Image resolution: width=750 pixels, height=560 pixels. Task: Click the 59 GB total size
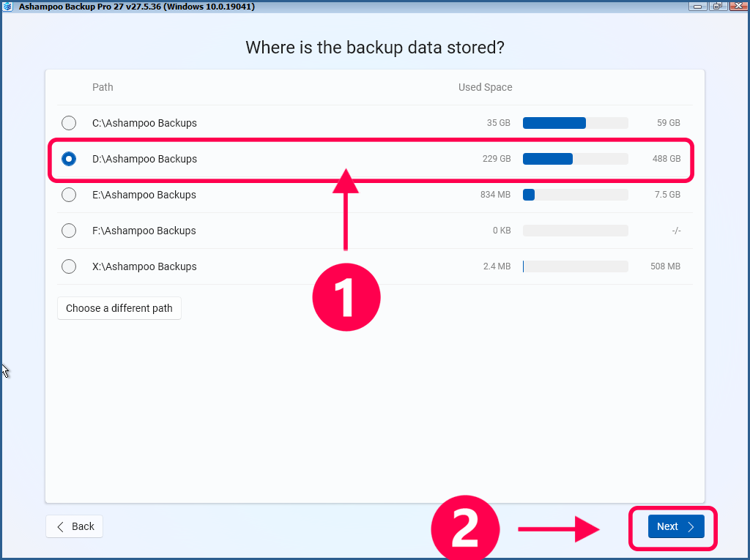(x=668, y=123)
